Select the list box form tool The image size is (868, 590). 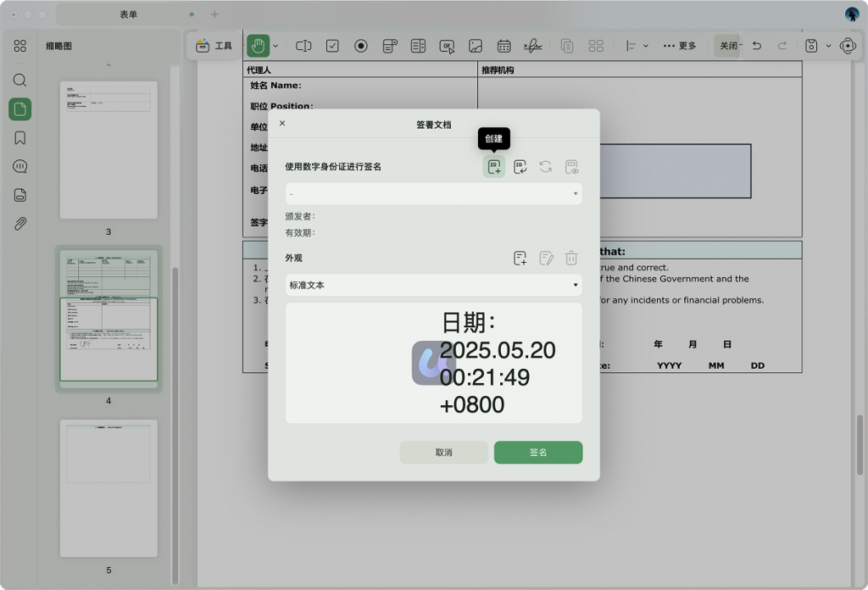click(418, 46)
